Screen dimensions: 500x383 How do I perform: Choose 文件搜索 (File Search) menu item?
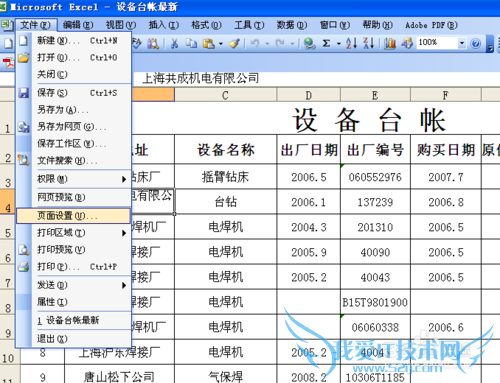coord(73,161)
